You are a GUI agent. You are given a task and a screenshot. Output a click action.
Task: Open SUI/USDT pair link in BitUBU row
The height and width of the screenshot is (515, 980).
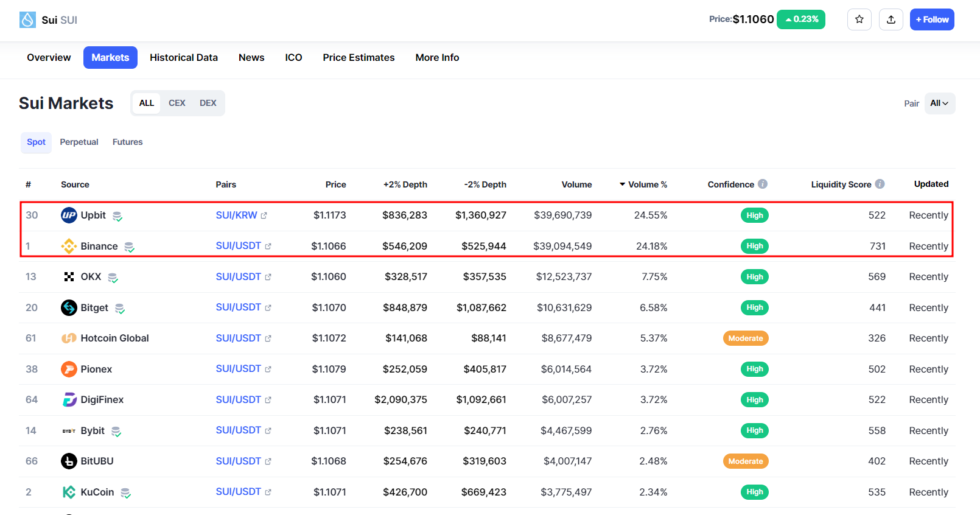[x=238, y=461]
